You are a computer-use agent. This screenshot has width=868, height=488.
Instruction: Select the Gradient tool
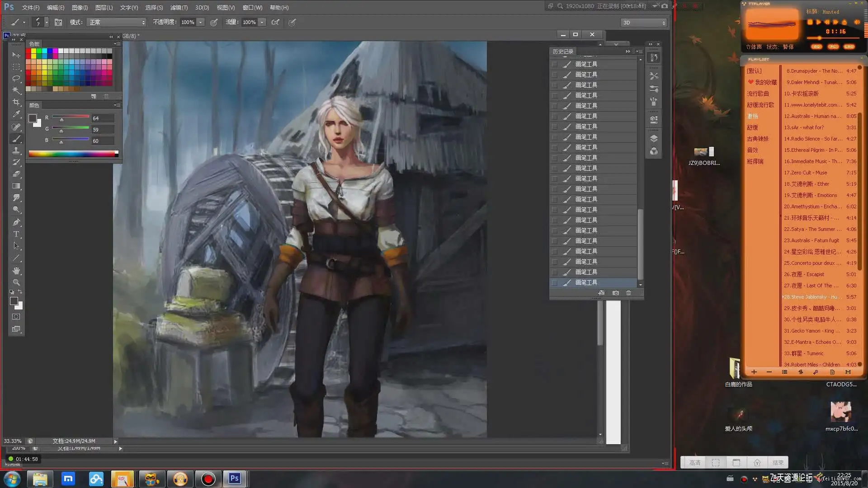16,186
